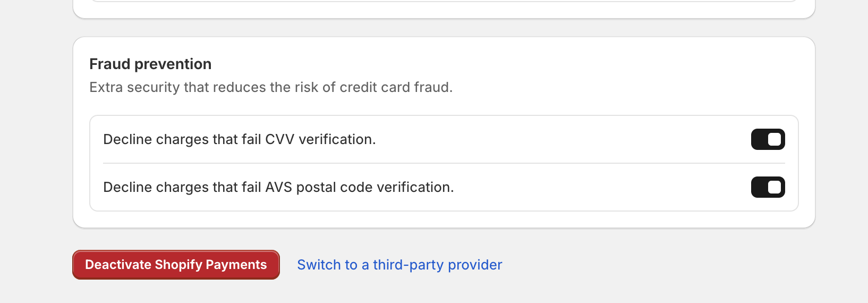Open Switch to a third-party provider link
Screen dimensions: 868x303
coord(399,265)
